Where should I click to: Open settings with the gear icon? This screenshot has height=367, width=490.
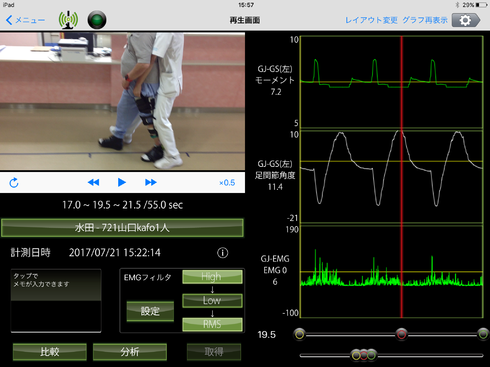(466, 20)
